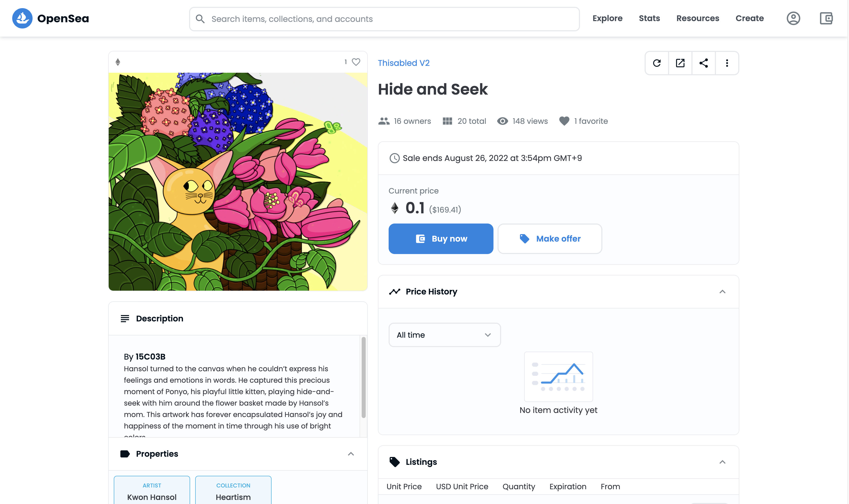
Task: Click the description panel scrollbar
Action: click(363, 377)
